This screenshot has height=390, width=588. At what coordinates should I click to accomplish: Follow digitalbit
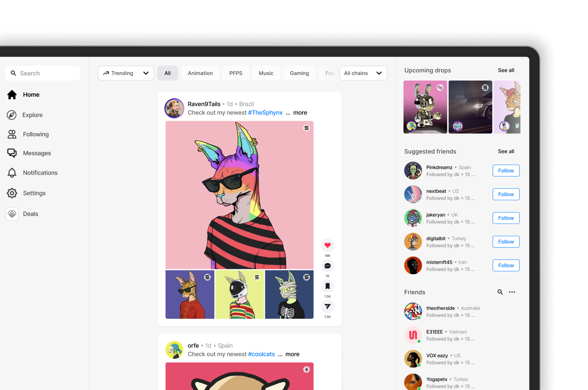coord(506,242)
